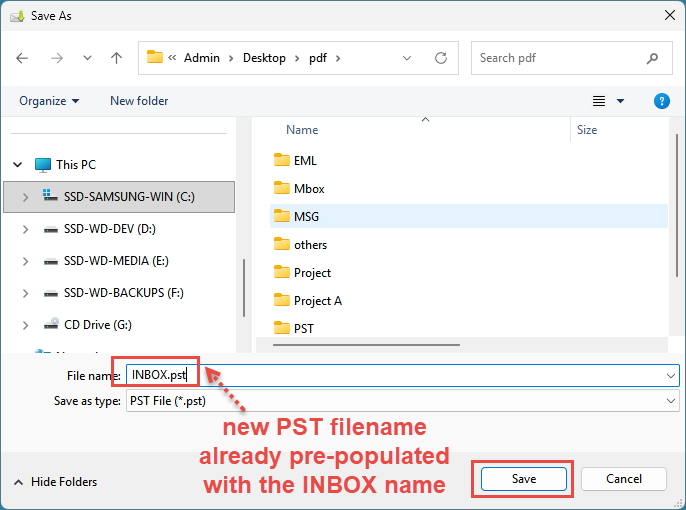Screen dimensions: 686x510
Task: Click the file list vertical scrollbar
Action: point(676,206)
